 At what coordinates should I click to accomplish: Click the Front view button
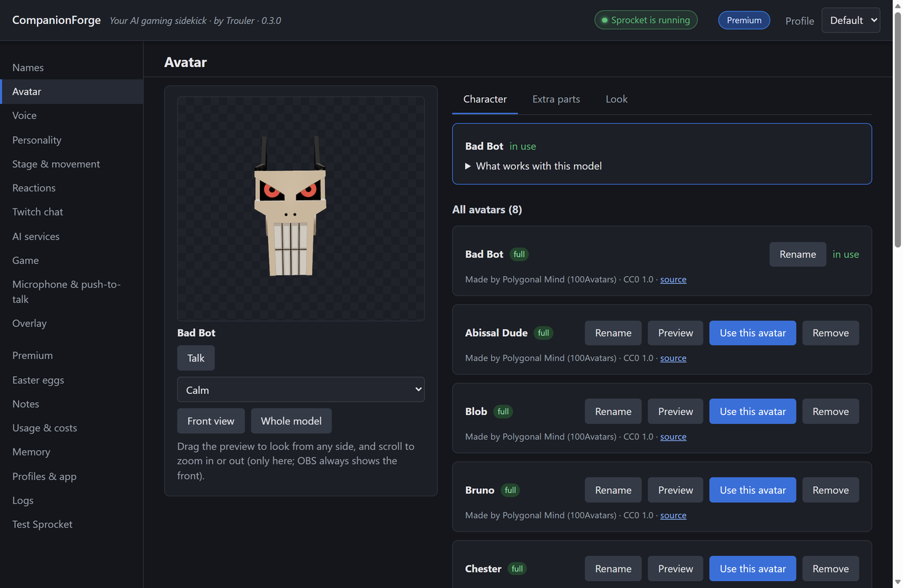pos(211,421)
